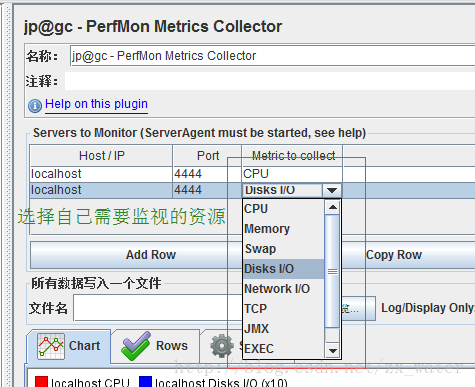Select Disks I/O in the dropdown list
This screenshot has height=387, width=475.
[x=283, y=269]
